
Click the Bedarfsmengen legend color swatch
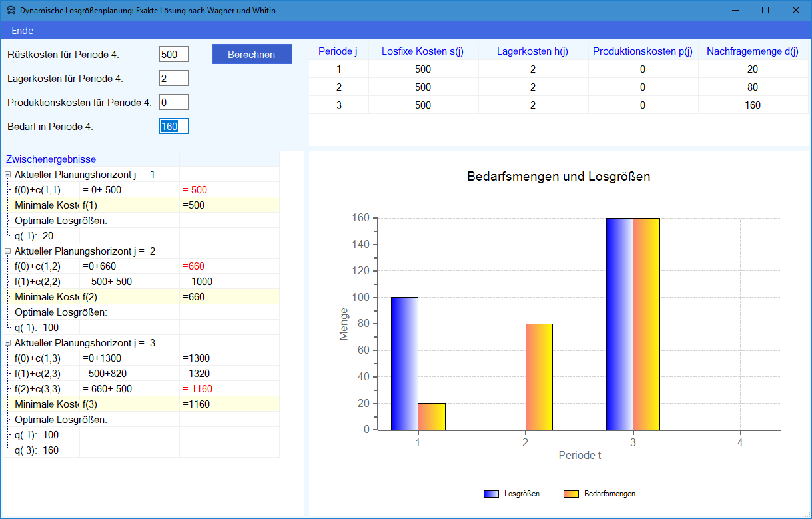point(571,494)
